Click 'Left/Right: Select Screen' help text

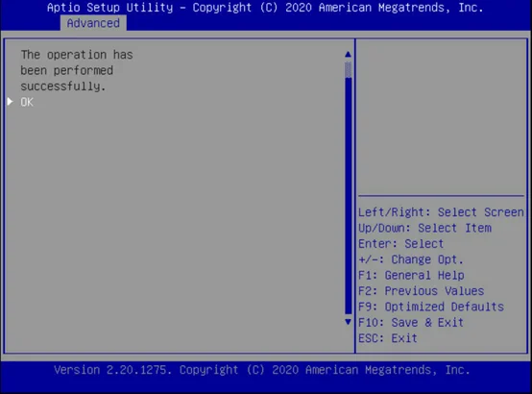(441, 212)
